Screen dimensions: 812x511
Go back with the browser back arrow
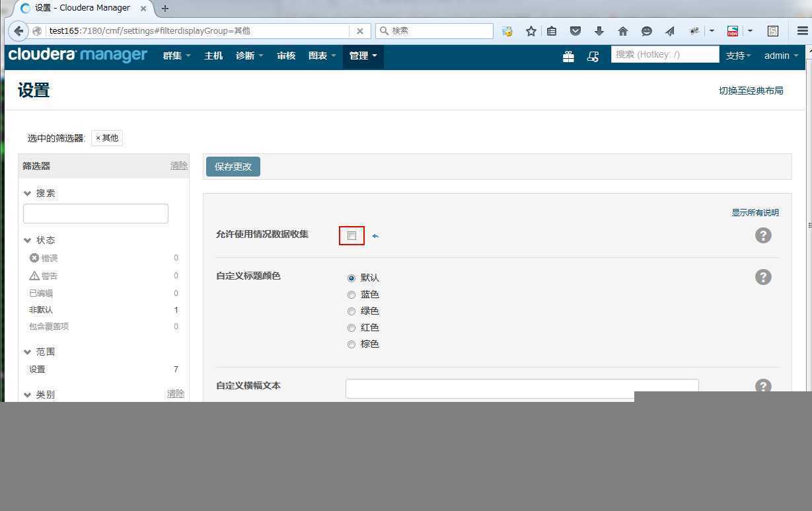tap(18, 31)
